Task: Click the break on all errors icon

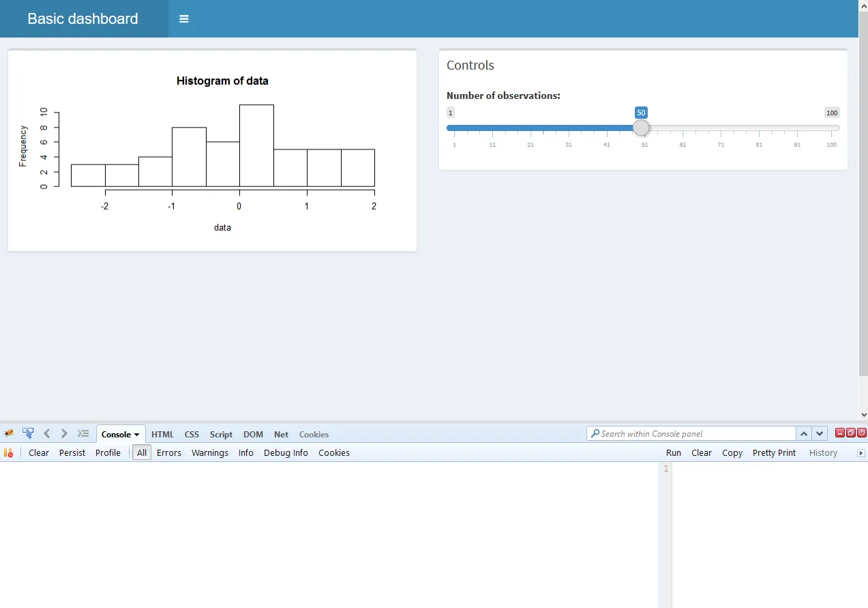Action: (x=9, y=452)
